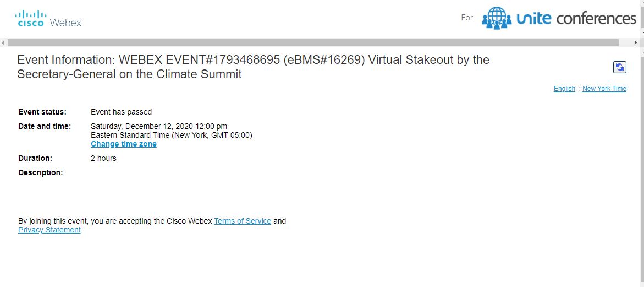Open the Terms of Service link
Image resolution: width=644 pixels, height=287 pixels.
coord(243,221)
